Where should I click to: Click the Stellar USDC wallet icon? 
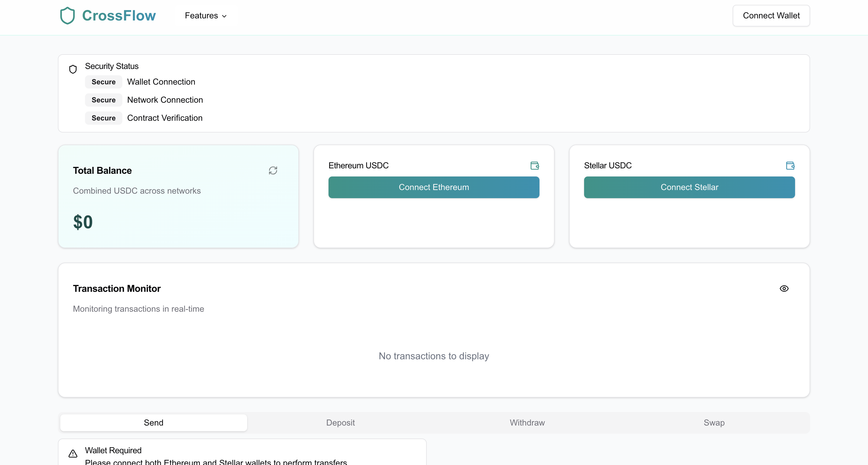click(x=790, y=165)
